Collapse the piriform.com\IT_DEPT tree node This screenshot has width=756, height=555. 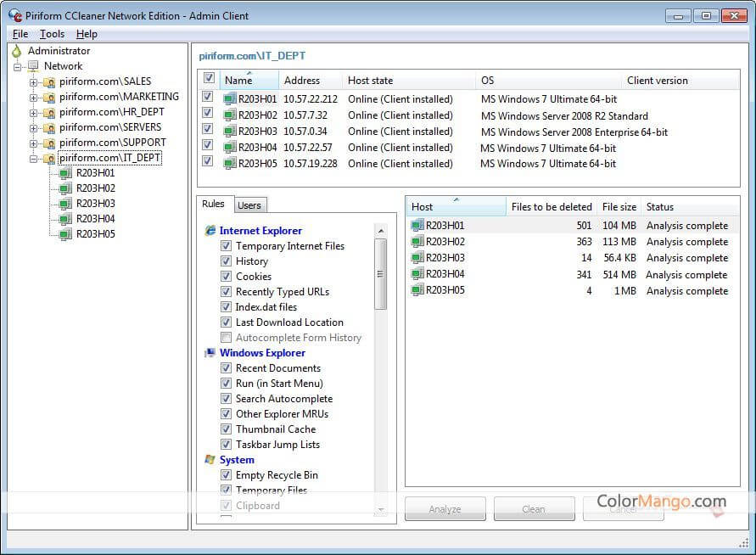(x=34, y=159)
